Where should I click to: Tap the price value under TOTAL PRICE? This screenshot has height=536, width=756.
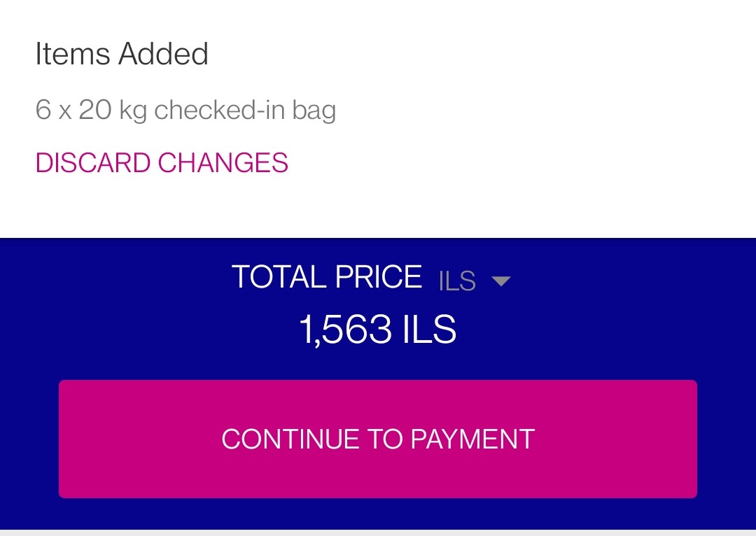[377, 330]
